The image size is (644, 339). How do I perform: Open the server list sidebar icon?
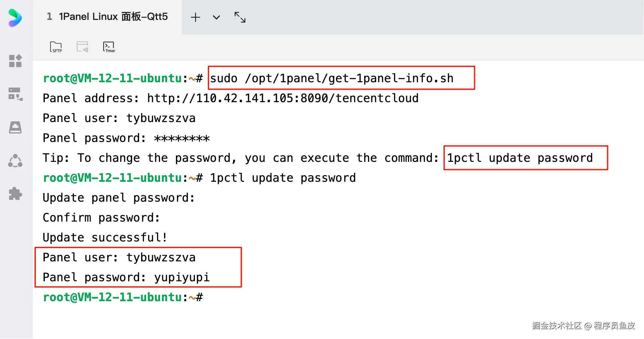coord(15,94)
